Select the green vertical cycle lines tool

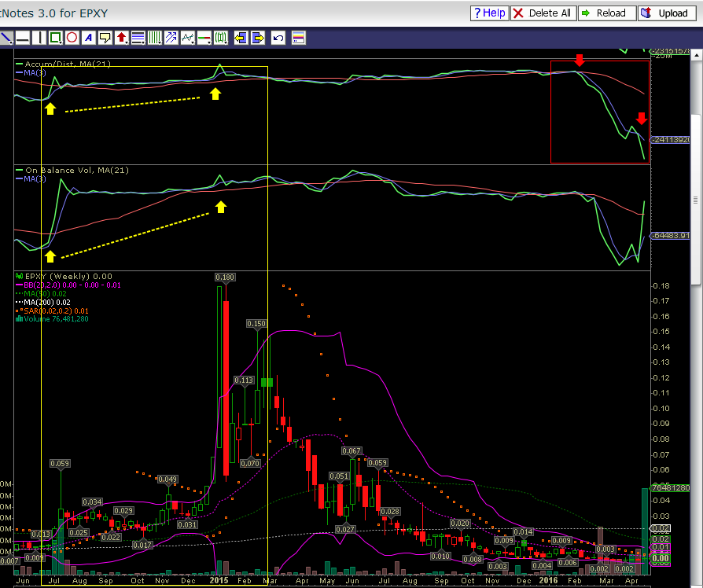(155, 38)
